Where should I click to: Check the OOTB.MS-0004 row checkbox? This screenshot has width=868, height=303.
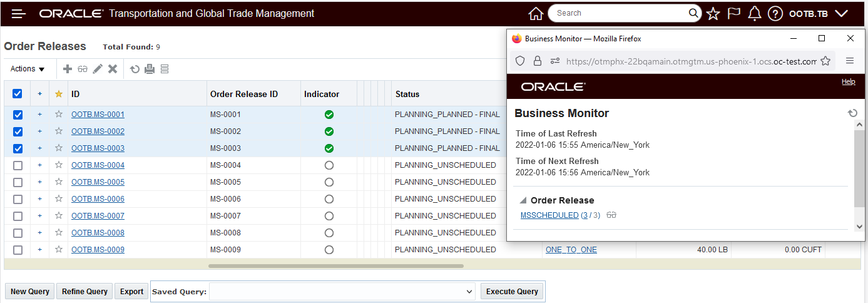(x=18, y=165)
